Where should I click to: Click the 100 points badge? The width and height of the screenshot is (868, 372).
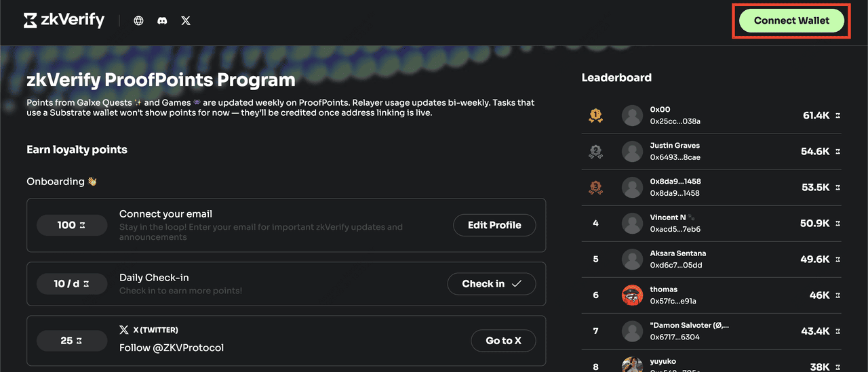(72, 225)
